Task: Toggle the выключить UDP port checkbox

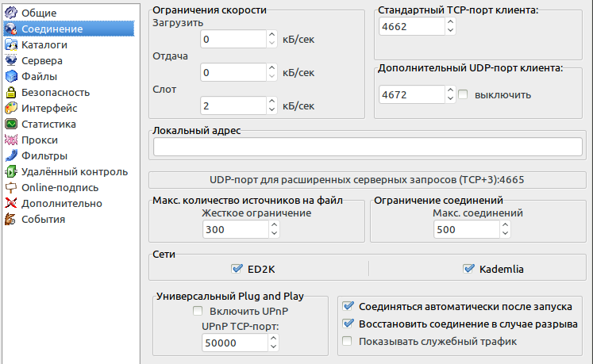Action: click(x=463, y=94)
